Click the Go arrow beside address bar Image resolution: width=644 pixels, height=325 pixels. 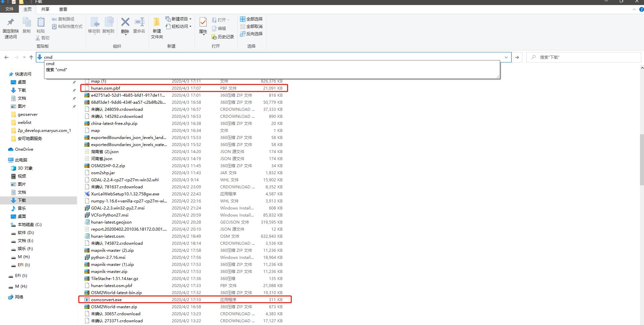pyautogui.click(x=517, y=57)
